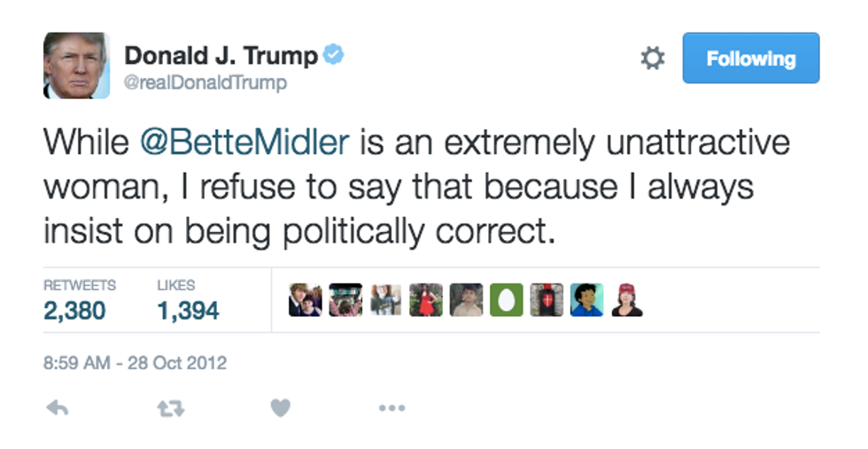Toggle the Following button
This screenshot has height=449, width=868.
point(750,58)
